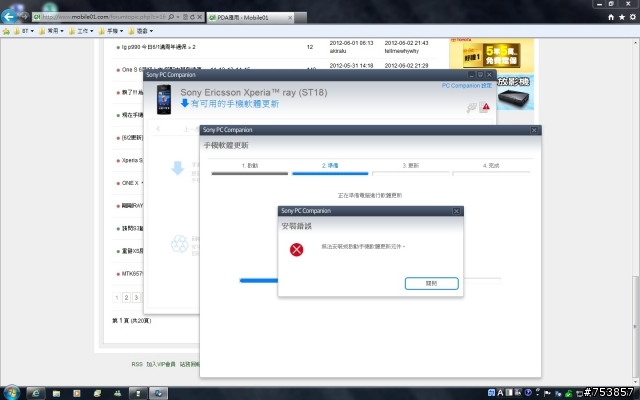
Task: Open the file explorer taskbar icon
Action: click(x=56, y=393)
